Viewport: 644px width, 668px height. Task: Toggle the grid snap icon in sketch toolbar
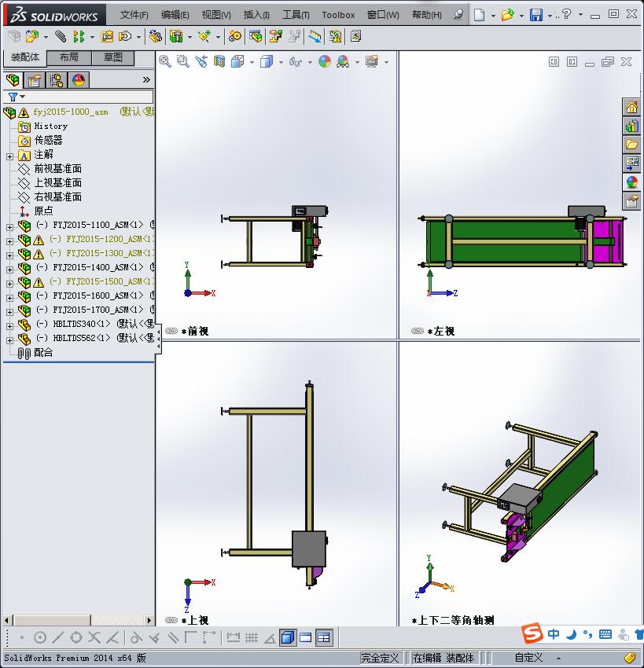252,637
